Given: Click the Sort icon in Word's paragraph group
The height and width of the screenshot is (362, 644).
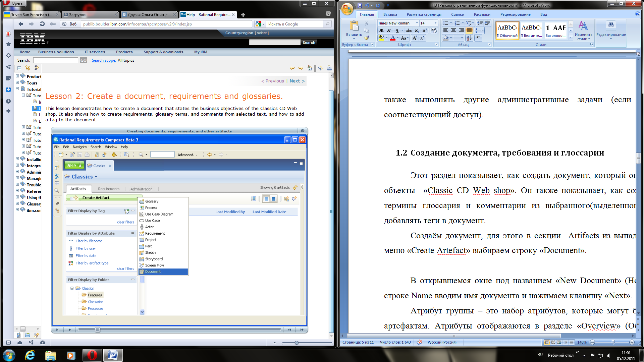Looking at the screenshot, I should coord(469,38).
